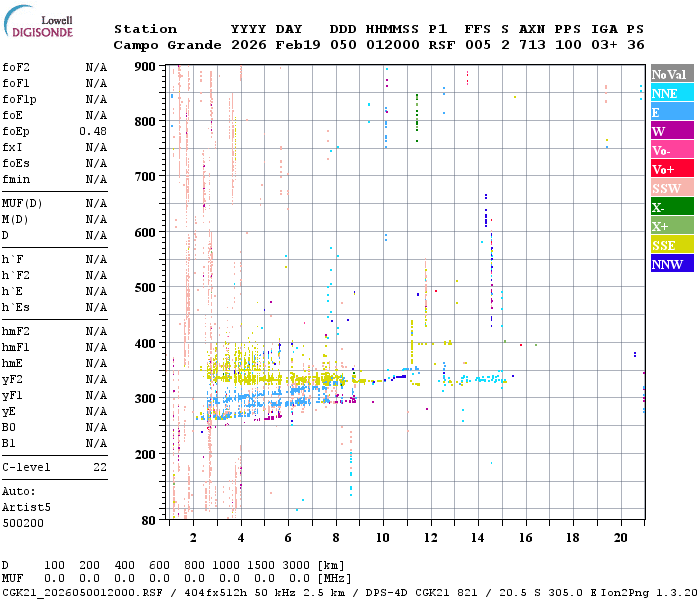This screenshot has height=600, width=700.
Task: Click the Campo Grande station name
Action: (x=165, y=45)
